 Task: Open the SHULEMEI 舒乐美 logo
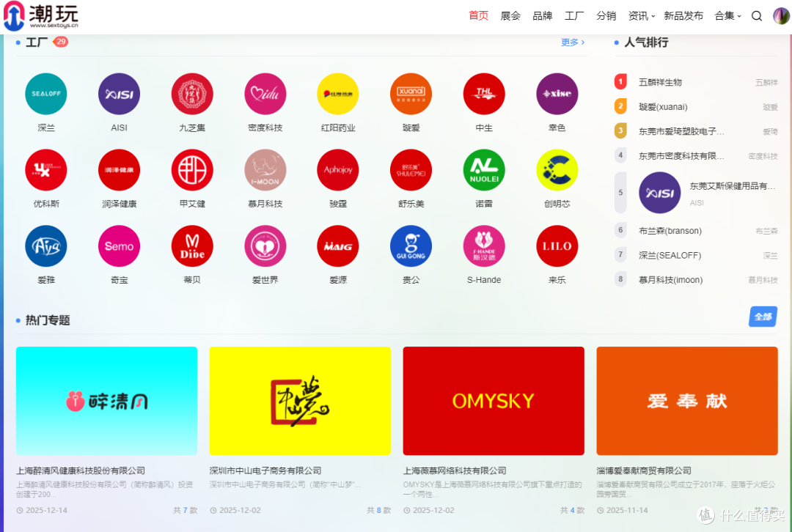411,170
